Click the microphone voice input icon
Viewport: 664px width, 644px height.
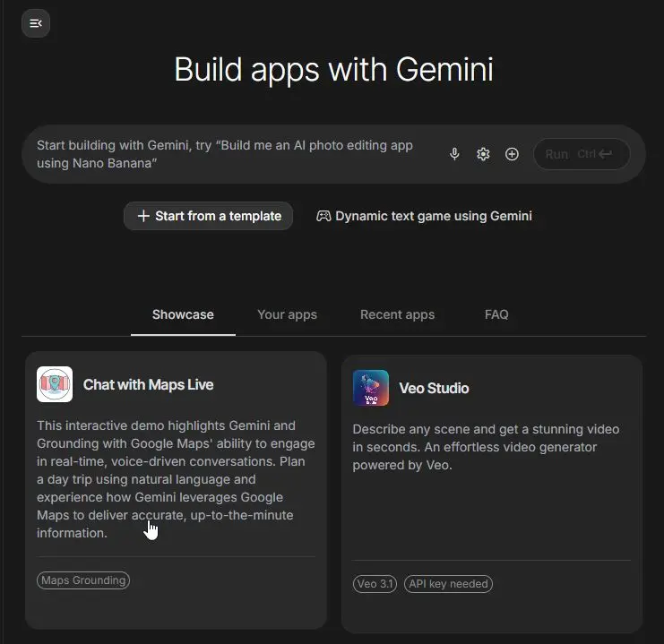click(x=454, y=154)
